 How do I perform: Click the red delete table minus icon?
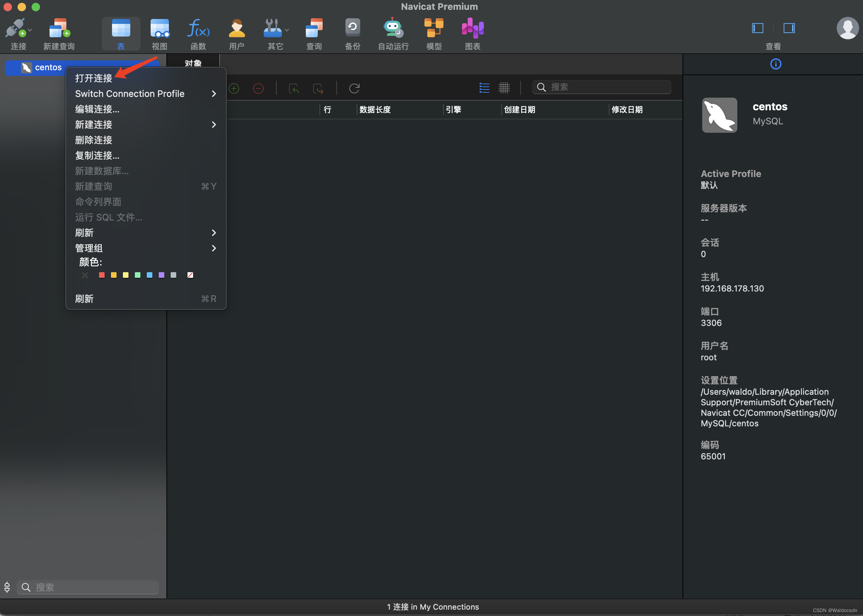[x=258, y=89]
